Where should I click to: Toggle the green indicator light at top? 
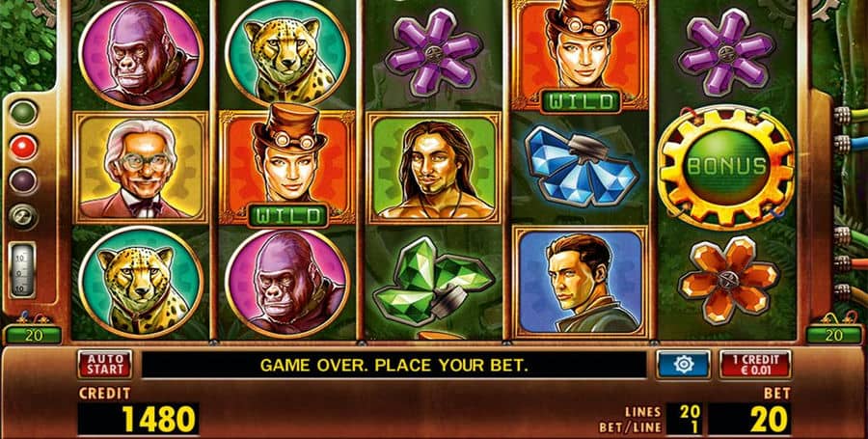(x=24, y=112)
